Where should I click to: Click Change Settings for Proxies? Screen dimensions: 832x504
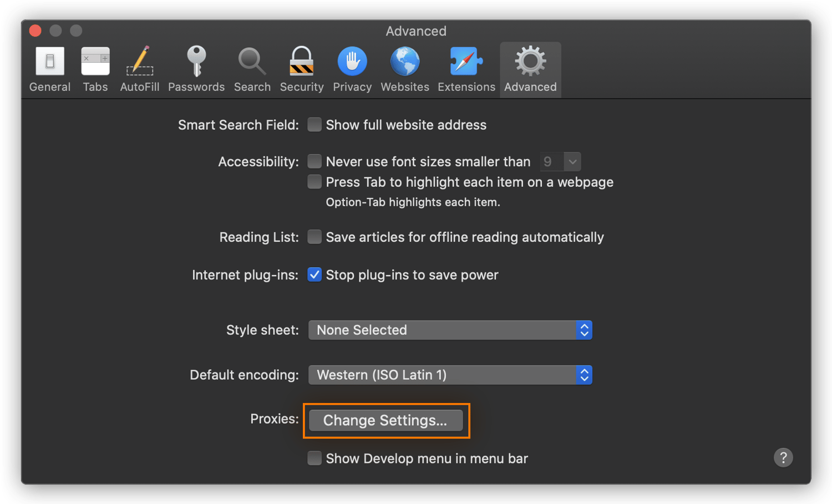click(386, 420)
